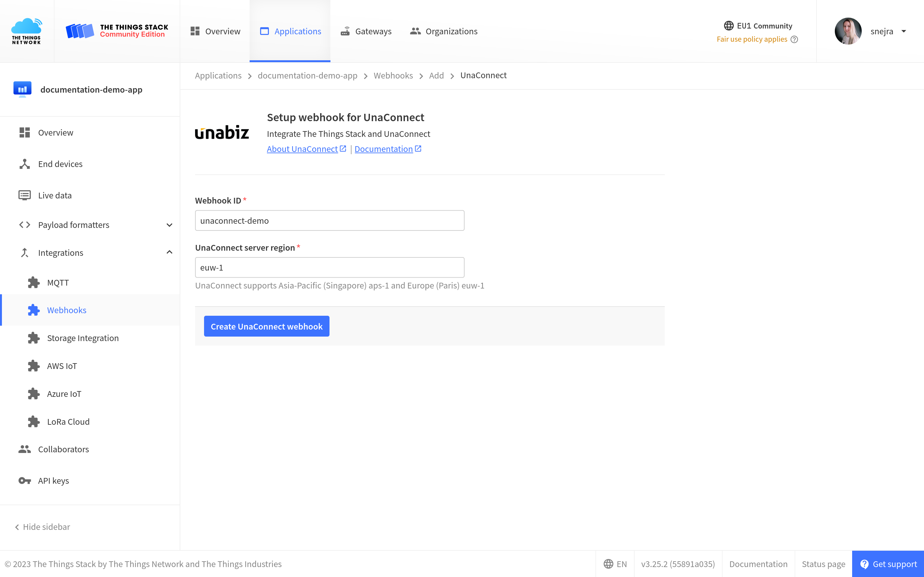The width and height of the screenshot is (924, 577).
Task: Switch to the Gateways tab
Action: pyautogui.click(x=365, y=31)
